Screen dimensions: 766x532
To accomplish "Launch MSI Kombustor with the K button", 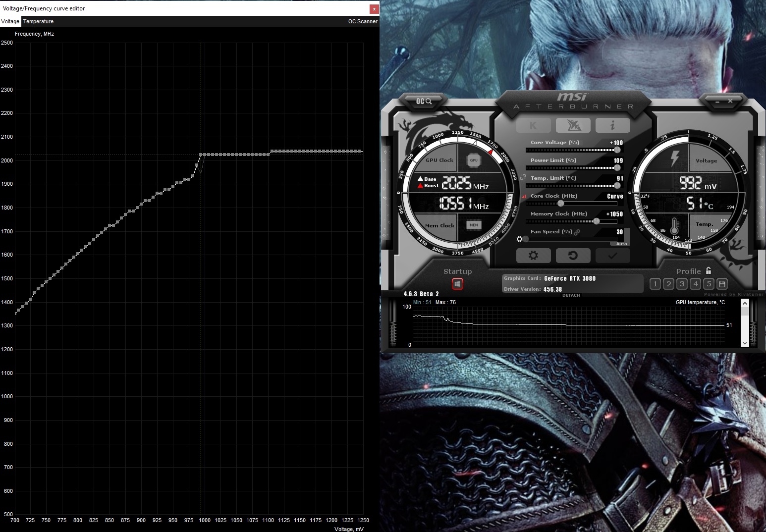I will point(533,125).
